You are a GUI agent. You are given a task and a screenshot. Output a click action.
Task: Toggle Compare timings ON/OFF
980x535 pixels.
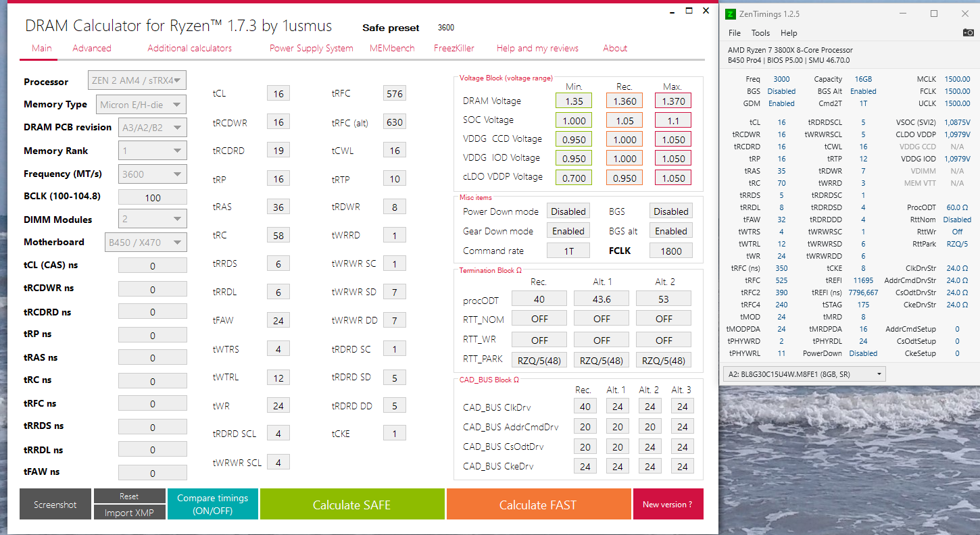point(213,504)
